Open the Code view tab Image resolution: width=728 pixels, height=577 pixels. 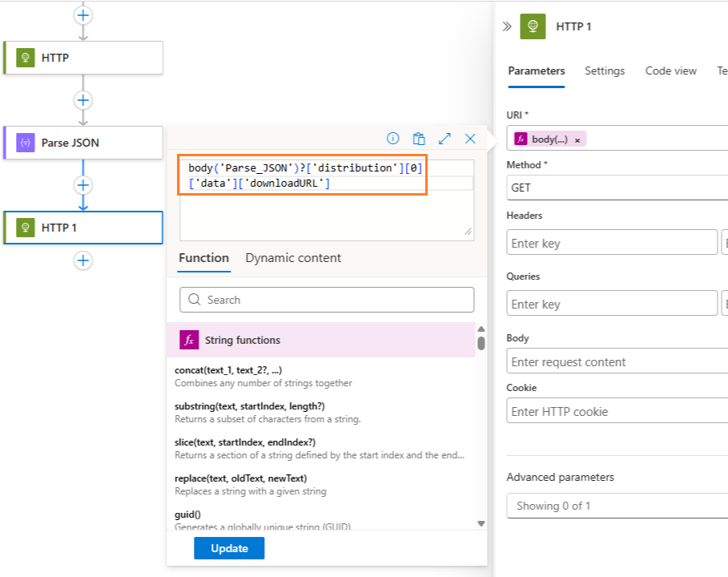click(x=671, y=71)
